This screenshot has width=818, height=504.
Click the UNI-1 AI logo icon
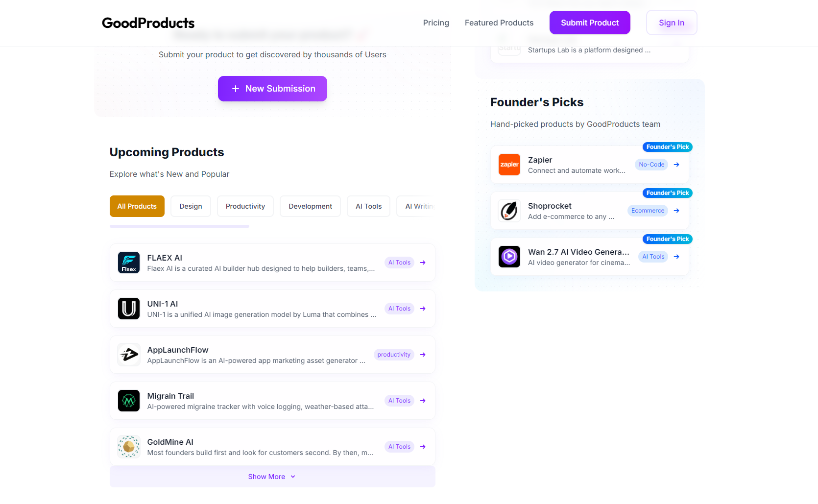pyautogui.click(x=128, y=309)
